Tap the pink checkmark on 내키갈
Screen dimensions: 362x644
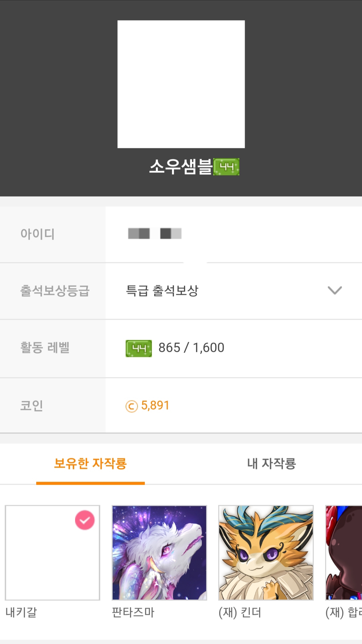pyautogui.click(x=85, y=520)
